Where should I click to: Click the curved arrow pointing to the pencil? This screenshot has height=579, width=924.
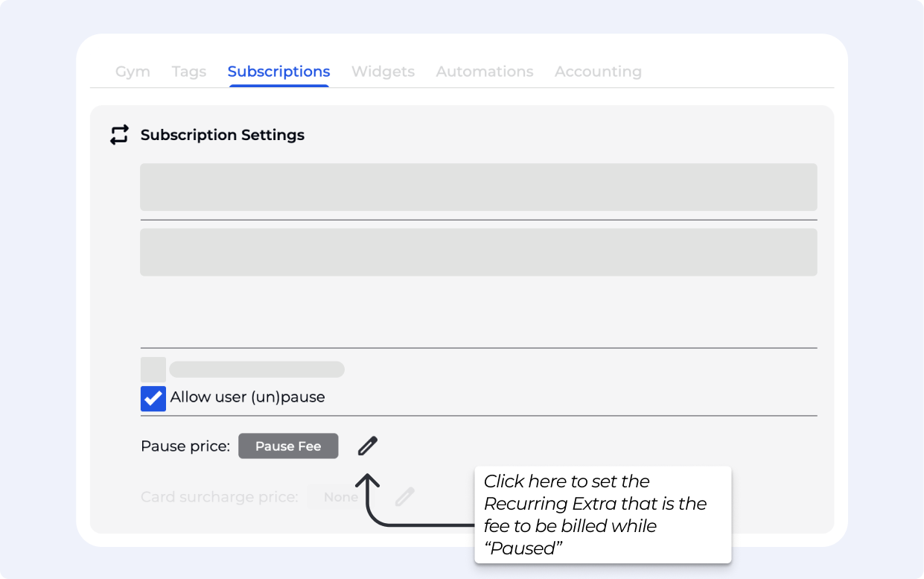coord(380,507)
